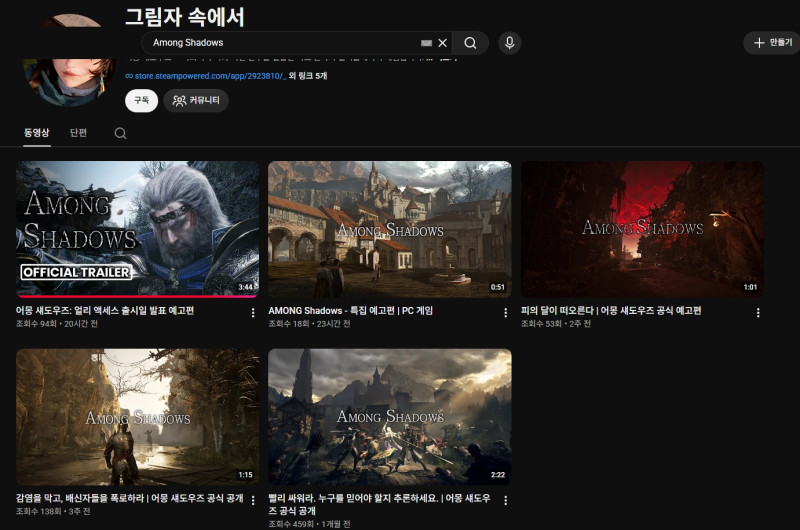Open the 2:22 battle scene video thumbnail

coord(390,417)
